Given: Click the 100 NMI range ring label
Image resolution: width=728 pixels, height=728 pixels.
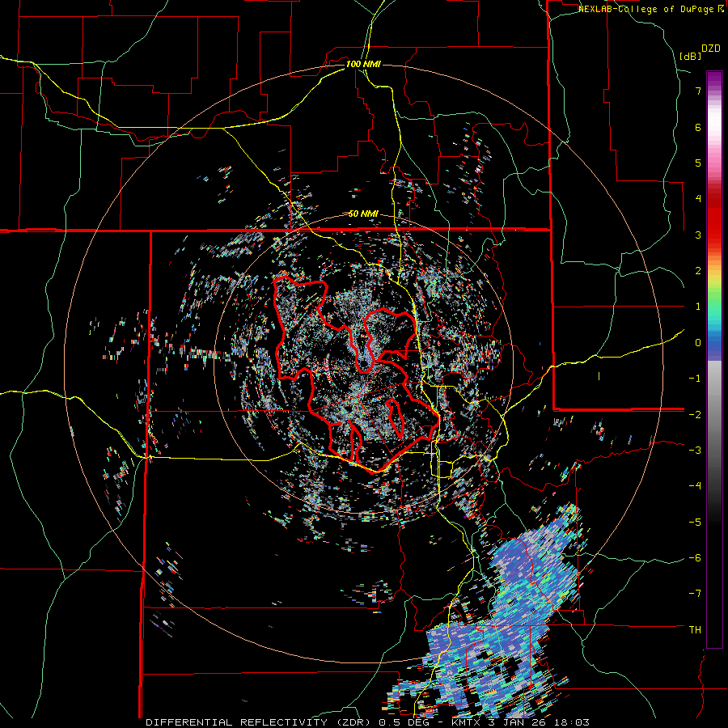Looking at the screenshot, I should [x=363, y=64].
